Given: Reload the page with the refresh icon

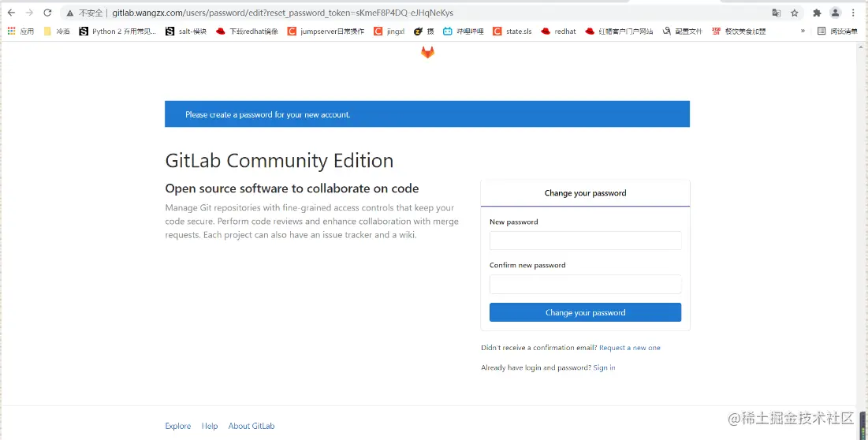Looking at the screenshot, I should 47,13.
